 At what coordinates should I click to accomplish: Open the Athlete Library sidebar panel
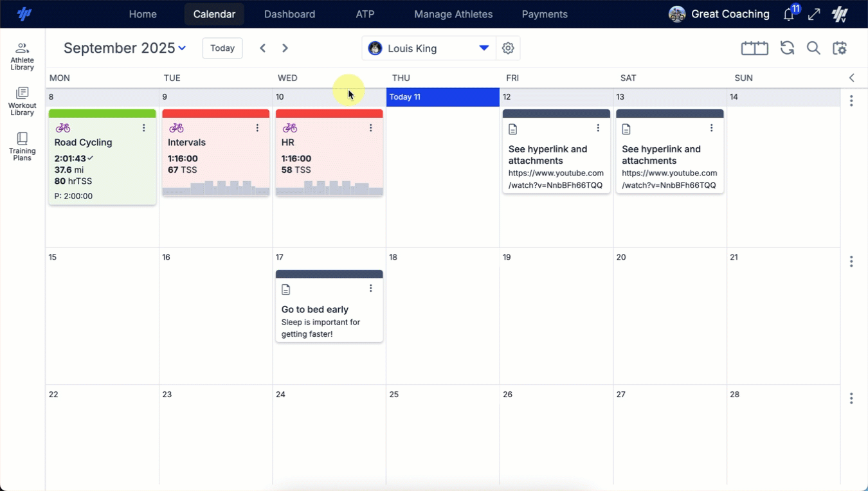22,56
